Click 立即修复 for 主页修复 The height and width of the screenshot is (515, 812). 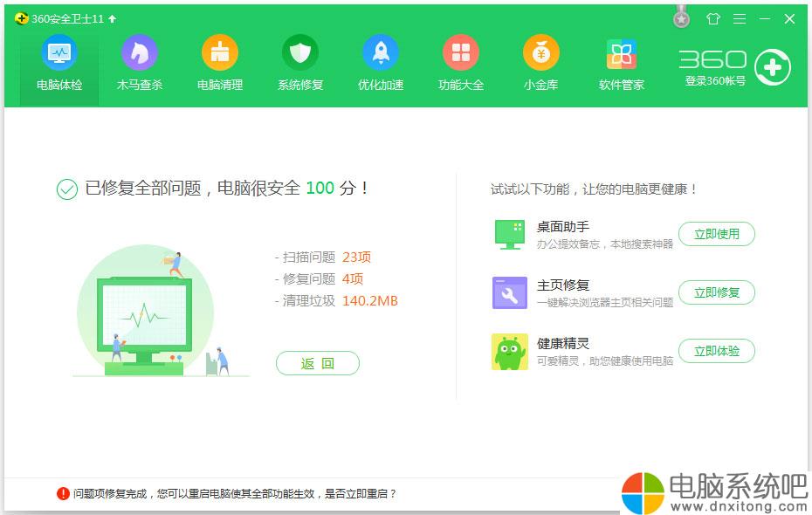(x=717, y=292)
